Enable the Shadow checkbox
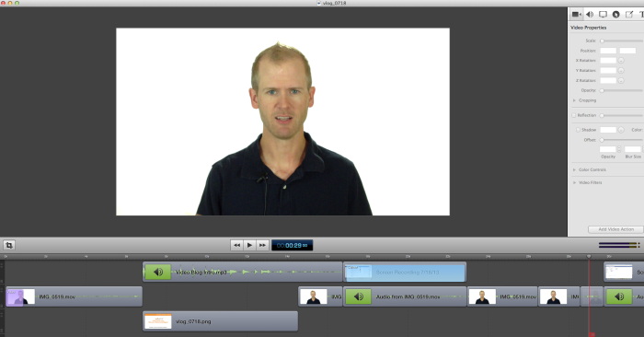This screenshot has width=644, height=337. point(578,130)
